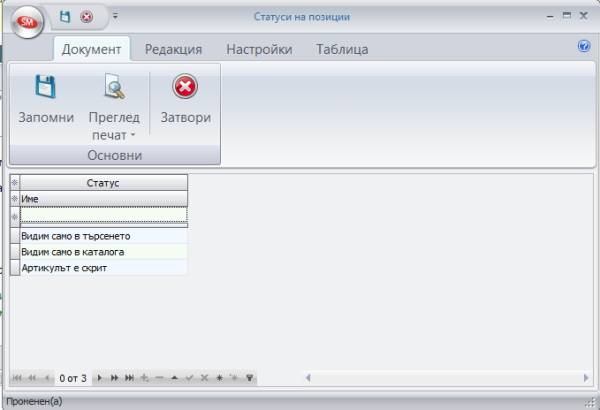Click row indicator for Артикулът е скрит

15,268
